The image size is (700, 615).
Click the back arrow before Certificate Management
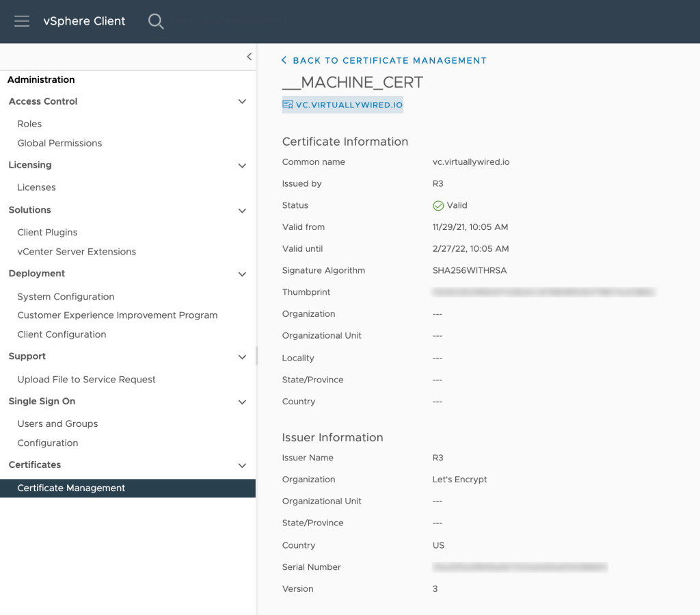coord(284,60)
